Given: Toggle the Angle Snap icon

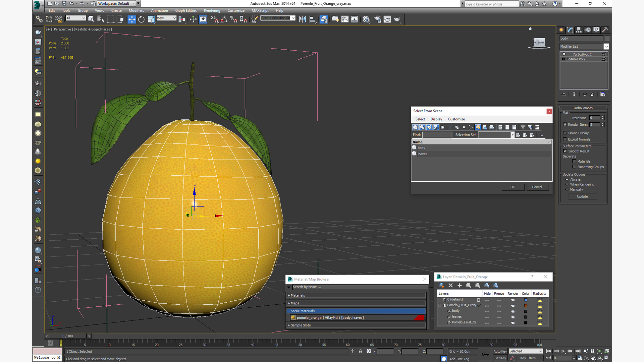Looking at the screenshot, I should [224, 19].
